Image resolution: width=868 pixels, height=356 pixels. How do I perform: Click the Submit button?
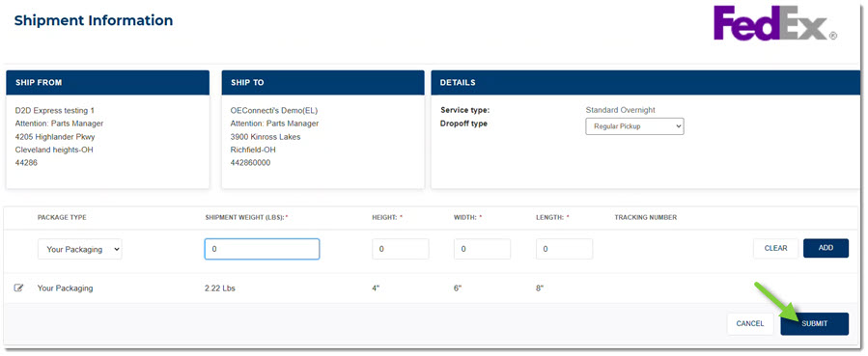814,324
